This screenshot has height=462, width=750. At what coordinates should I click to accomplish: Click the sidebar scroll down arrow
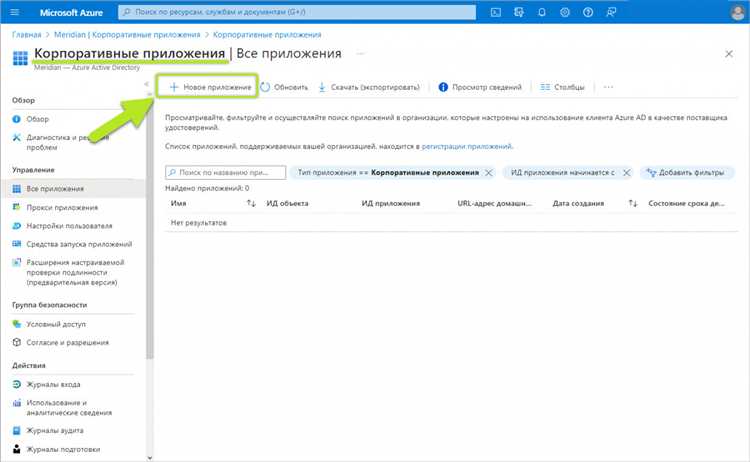pos(150,458)
